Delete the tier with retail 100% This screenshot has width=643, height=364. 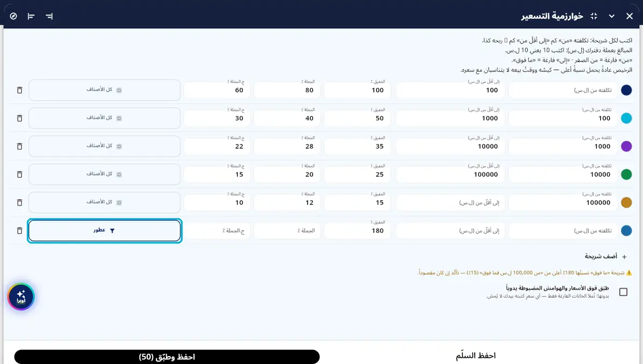20,90
